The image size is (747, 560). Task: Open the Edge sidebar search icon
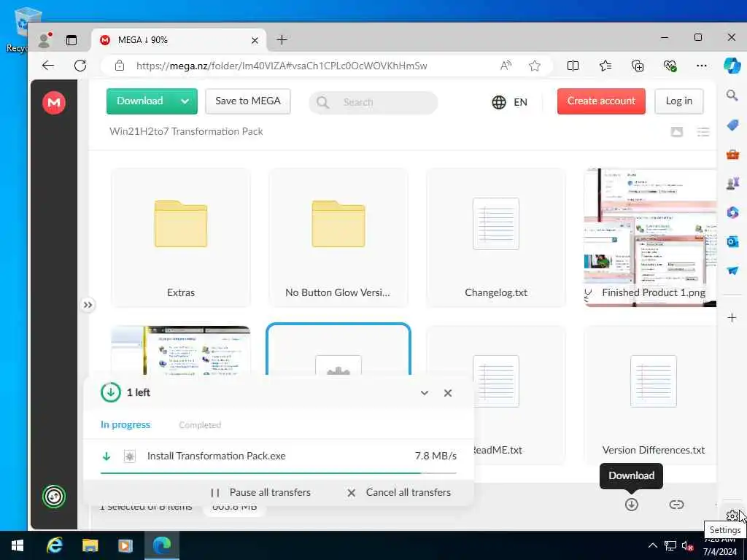click(x=732, y=96)
